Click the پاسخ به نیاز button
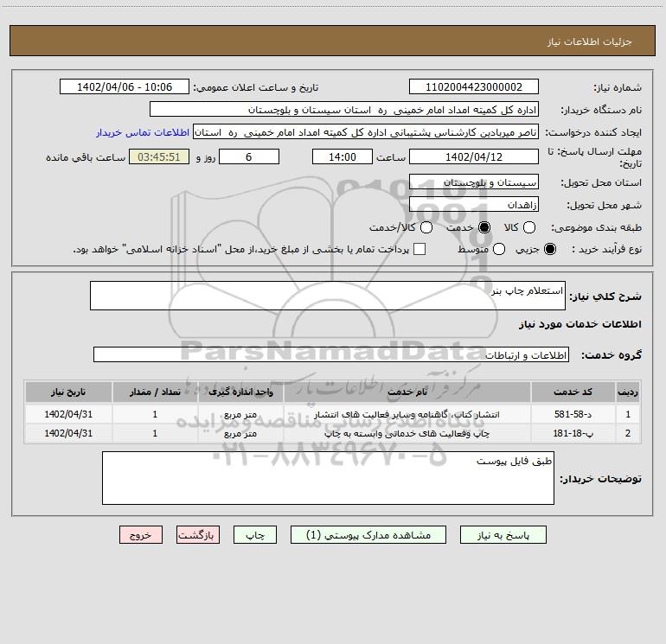Screen dimensions: 666x644 pyautogui.click(x=503, y=535)
